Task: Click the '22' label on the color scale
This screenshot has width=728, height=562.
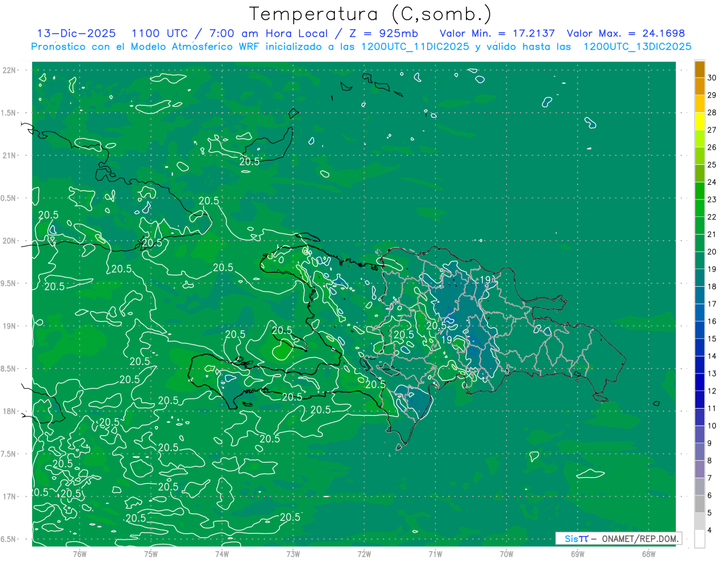Action: (x=712, y=217)
